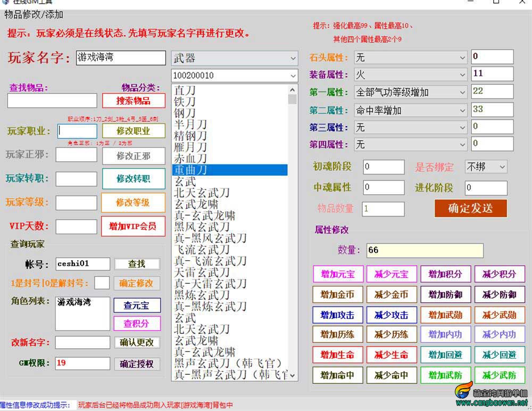
Task: Focus the 玩家名字 input field
Action: [121, 57]
